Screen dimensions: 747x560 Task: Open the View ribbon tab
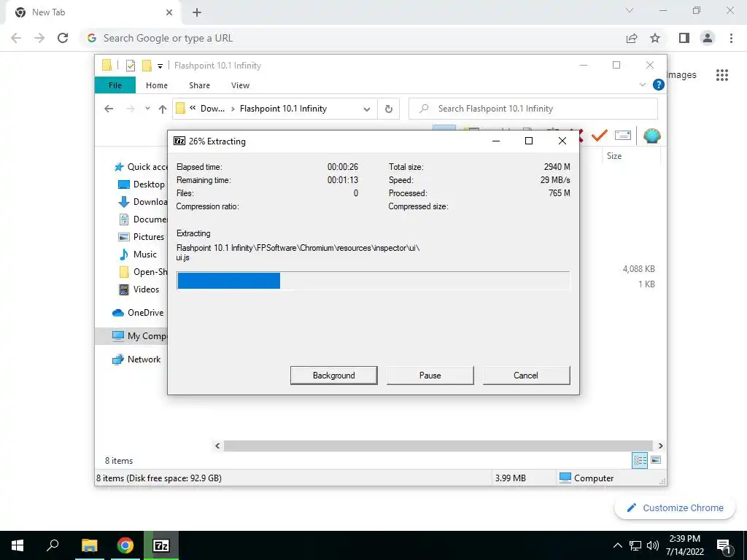pyautogui.click(x=240, y=85)
